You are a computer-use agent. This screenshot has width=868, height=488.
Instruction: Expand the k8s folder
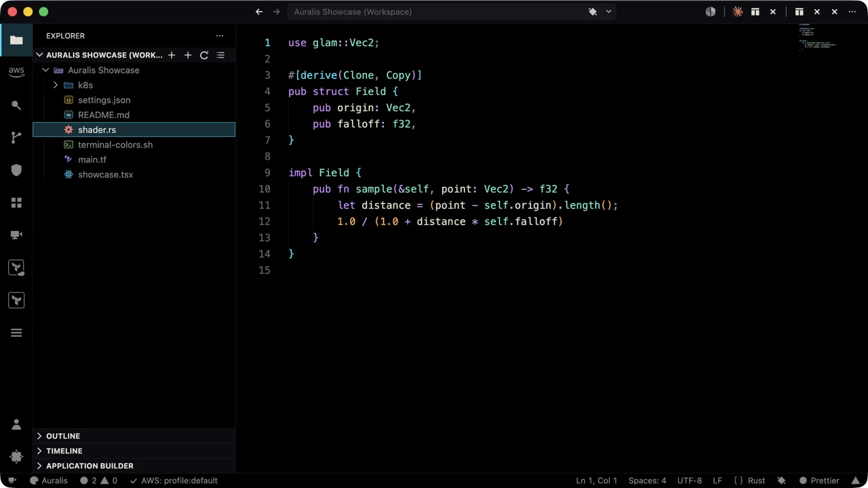click(56, 85)
